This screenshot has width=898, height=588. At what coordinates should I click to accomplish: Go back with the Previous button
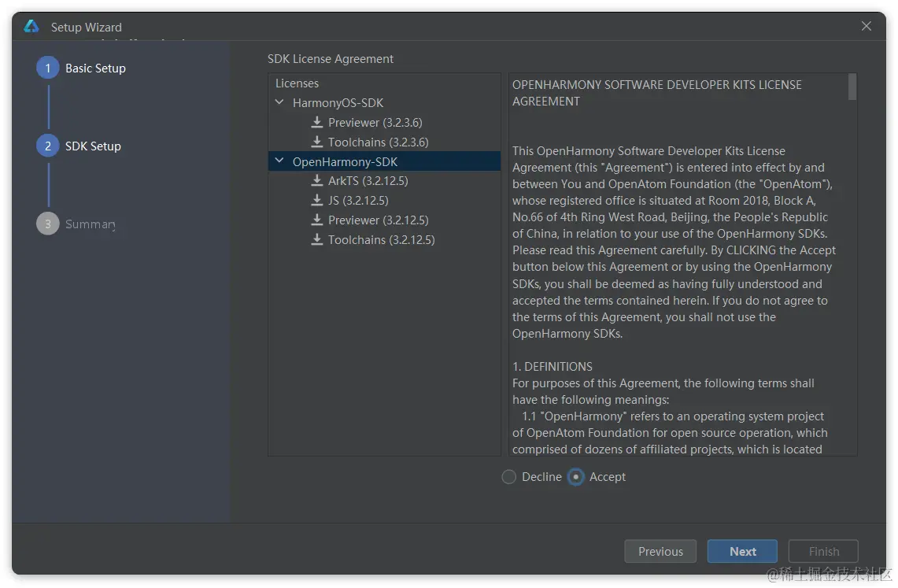660,551
